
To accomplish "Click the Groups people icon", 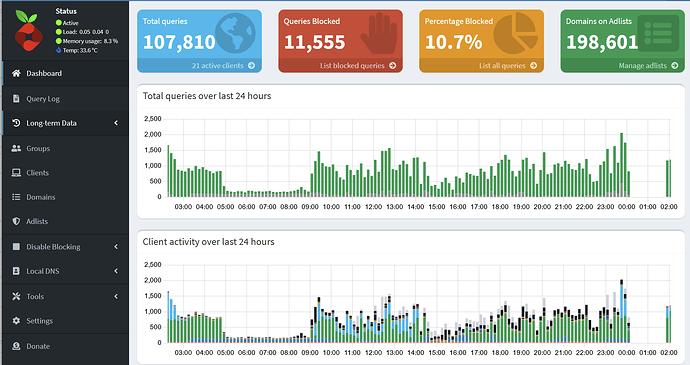I will 16,148.
